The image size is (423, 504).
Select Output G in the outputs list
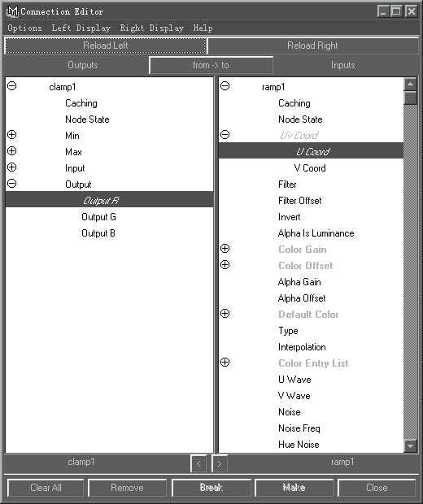point(98,217)
